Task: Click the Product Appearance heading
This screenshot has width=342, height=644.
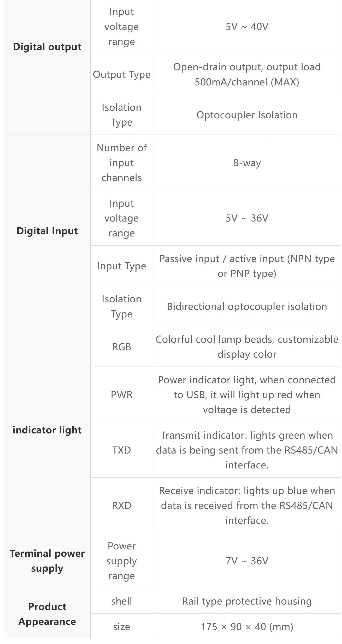Action: point(47,614)
